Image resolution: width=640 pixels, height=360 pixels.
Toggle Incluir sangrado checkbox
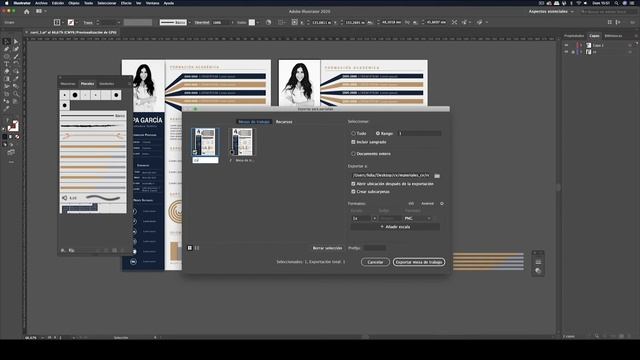pyautogui.click(x=353, y=142)
